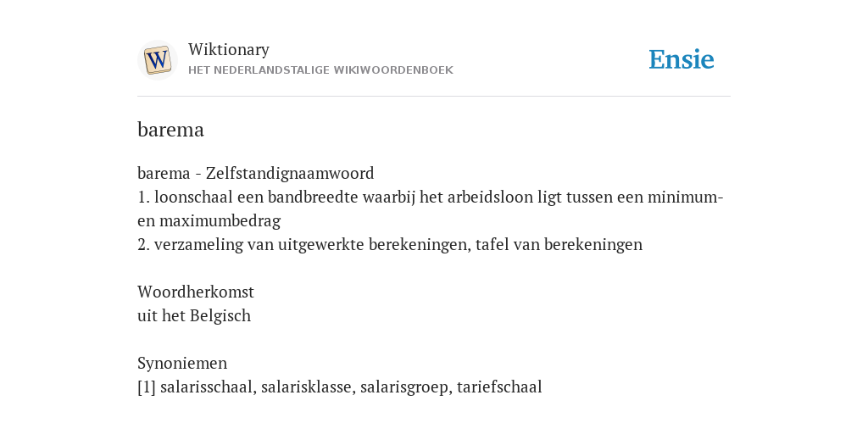Click the line barema - Zelfstandignaamwoord
Viewport: 868px width, 434px height.
[x=256, y=173]
